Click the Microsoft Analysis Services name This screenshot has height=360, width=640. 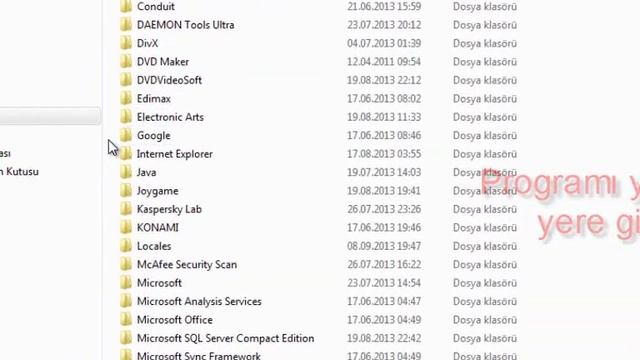tap(199, 301)
